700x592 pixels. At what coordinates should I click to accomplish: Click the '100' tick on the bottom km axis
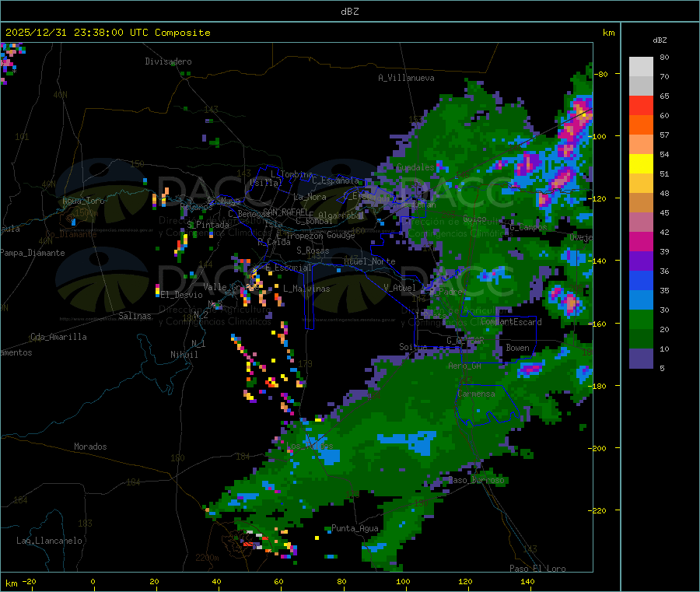coord(403,581)
